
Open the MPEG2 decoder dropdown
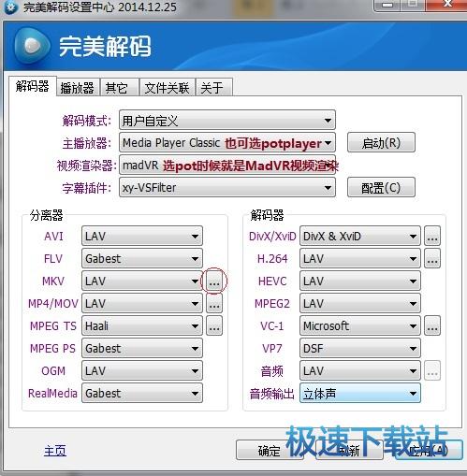(x=360, y=304)
